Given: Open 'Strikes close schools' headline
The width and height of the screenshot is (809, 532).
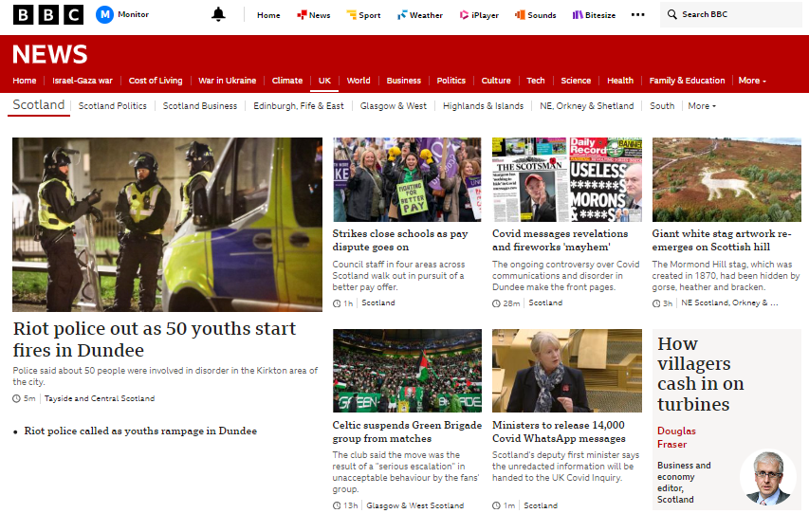Looking at the screenshot, I should pos(400,241).
